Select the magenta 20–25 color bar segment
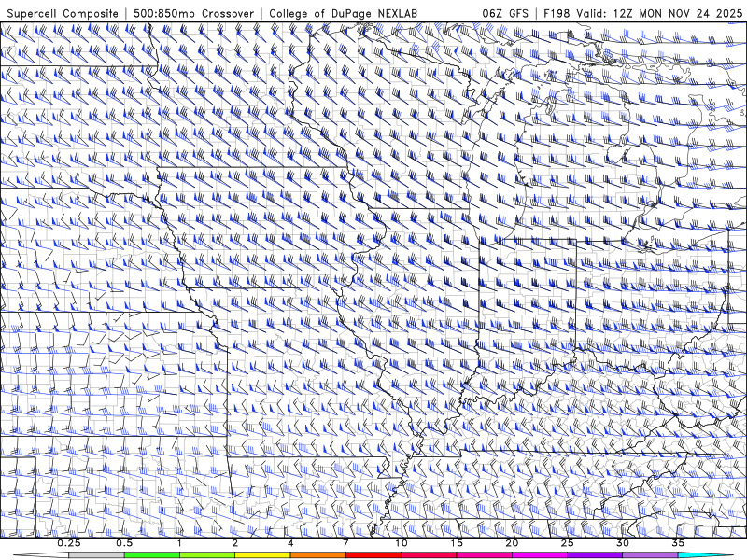Screen dimensions: 747x560 pyautogui.click(x=540, y=555)
